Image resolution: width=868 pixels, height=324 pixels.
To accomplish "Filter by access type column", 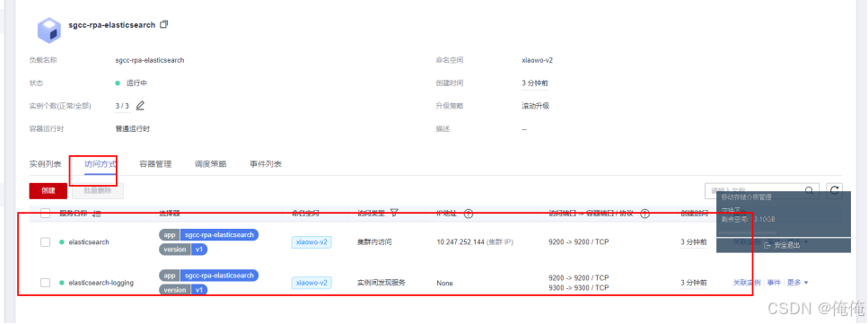I will coord(394,213).
